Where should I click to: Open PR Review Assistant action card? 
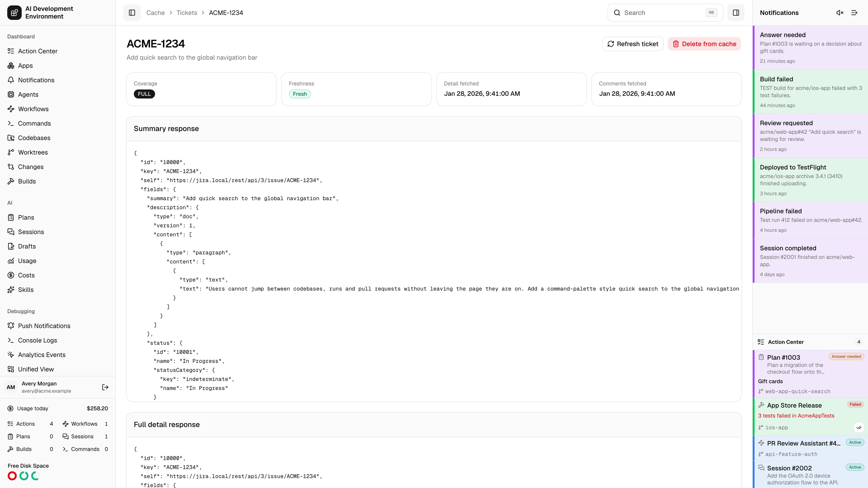click(810, 448)
